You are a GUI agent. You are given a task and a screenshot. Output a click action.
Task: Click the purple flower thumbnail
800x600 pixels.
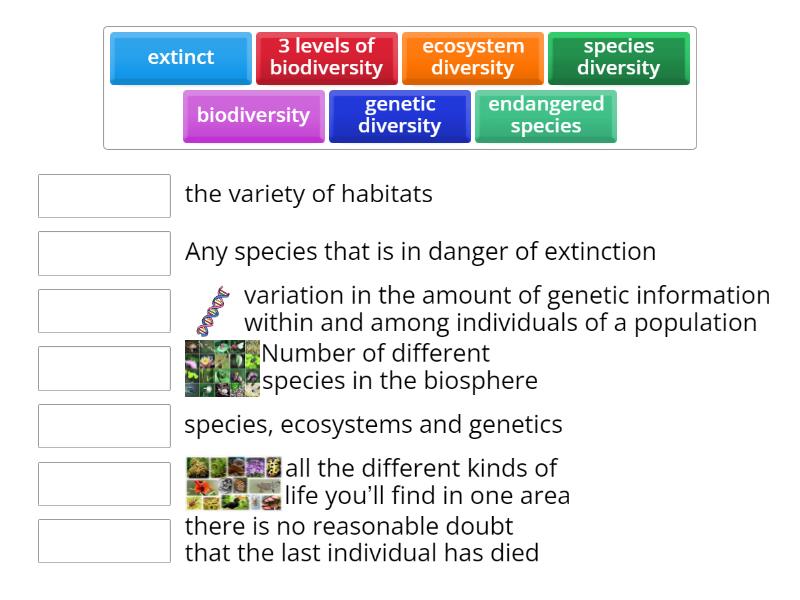coord(252,466)
